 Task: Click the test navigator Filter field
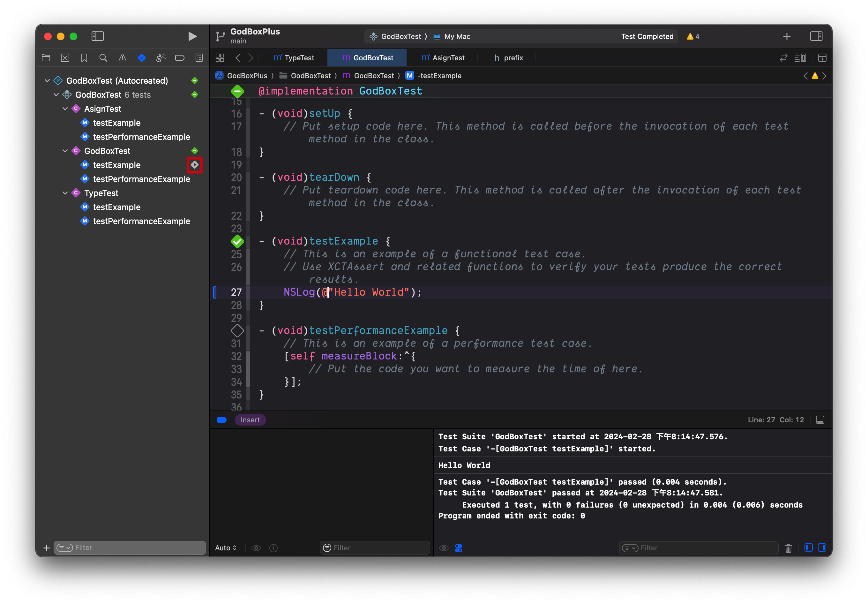[136, 547]
